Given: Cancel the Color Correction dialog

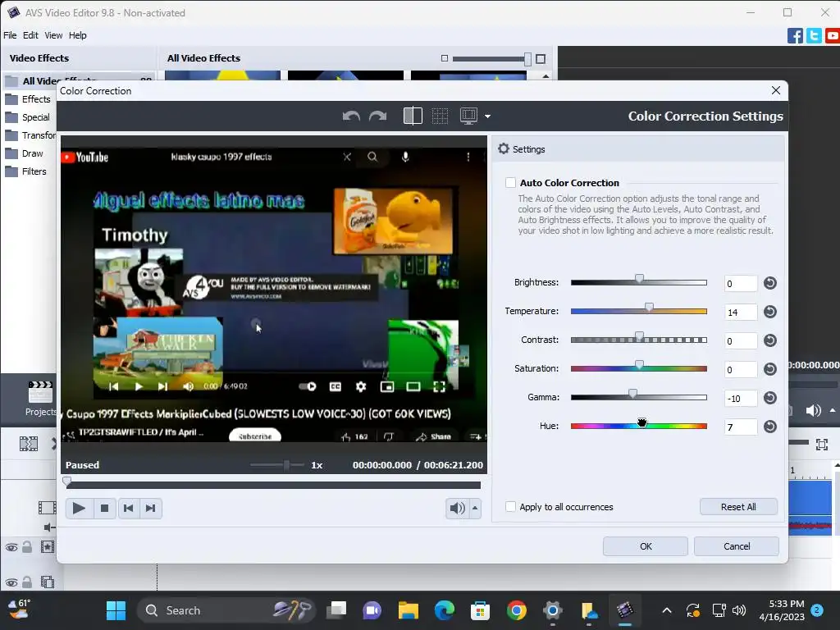Looking at the screenshot, I should tap(737, 546).
